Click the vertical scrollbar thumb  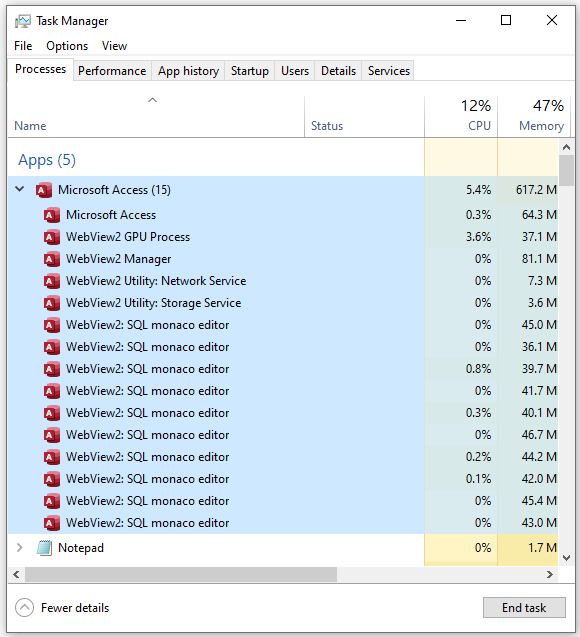tap(567, 171)
